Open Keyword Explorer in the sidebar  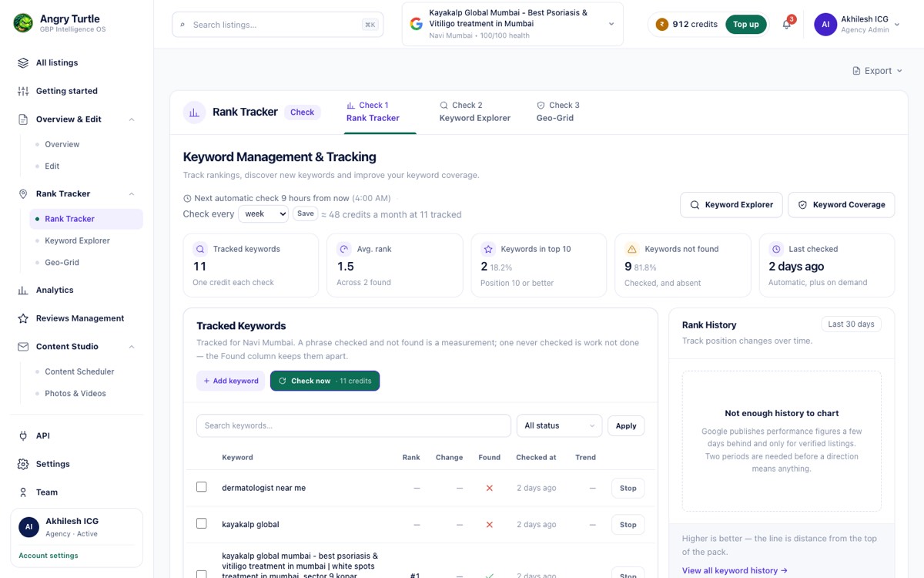pos(77,241)
